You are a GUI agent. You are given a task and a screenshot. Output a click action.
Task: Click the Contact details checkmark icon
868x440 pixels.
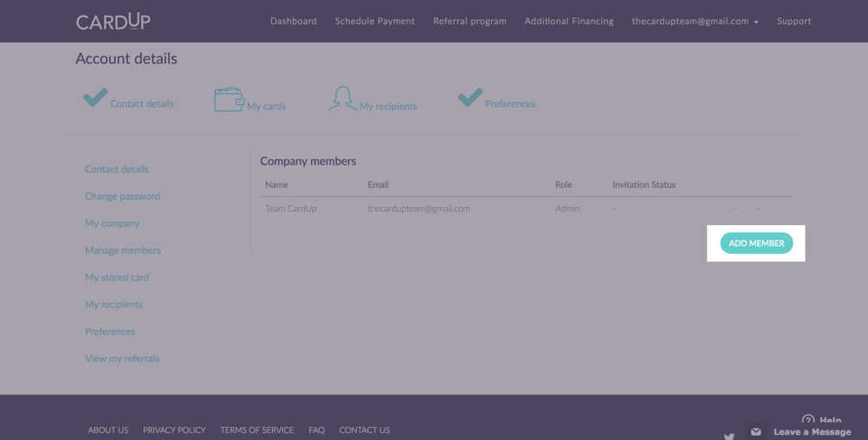click(x=95, y=98)
